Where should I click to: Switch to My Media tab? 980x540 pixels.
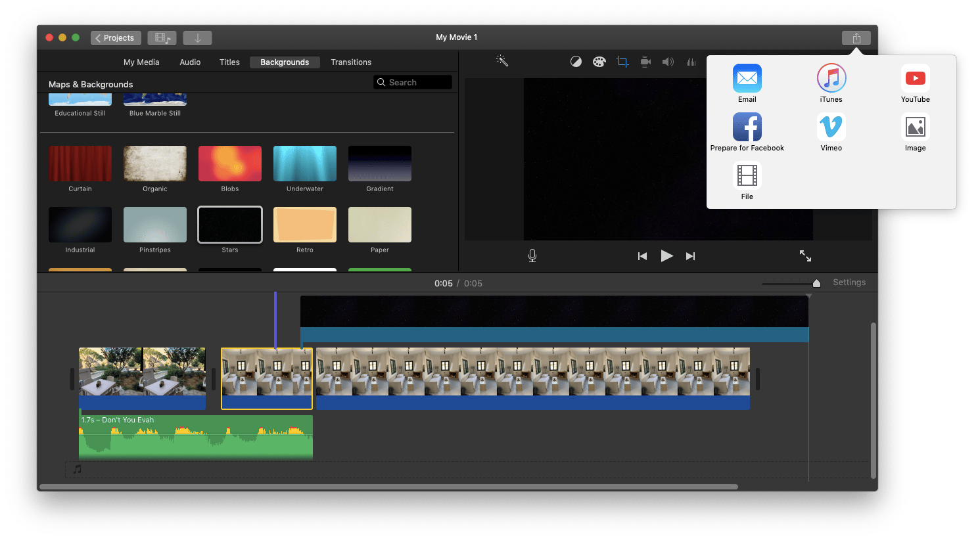click(x=141, y=62)
